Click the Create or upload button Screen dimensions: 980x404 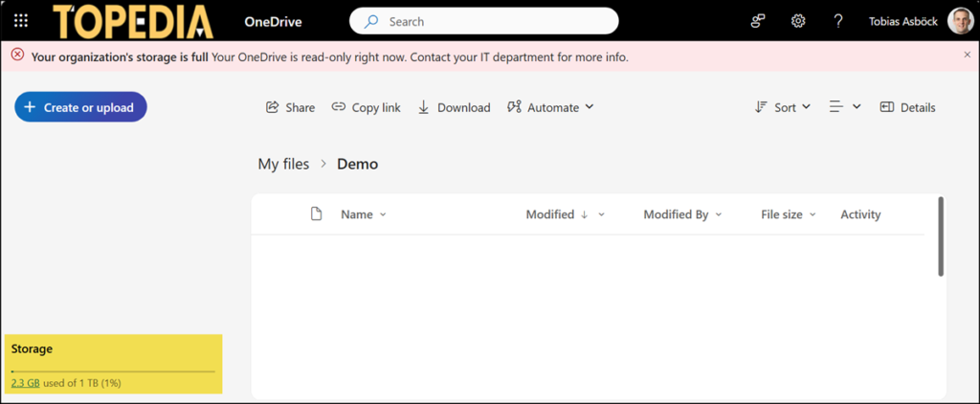coord(80,107)
